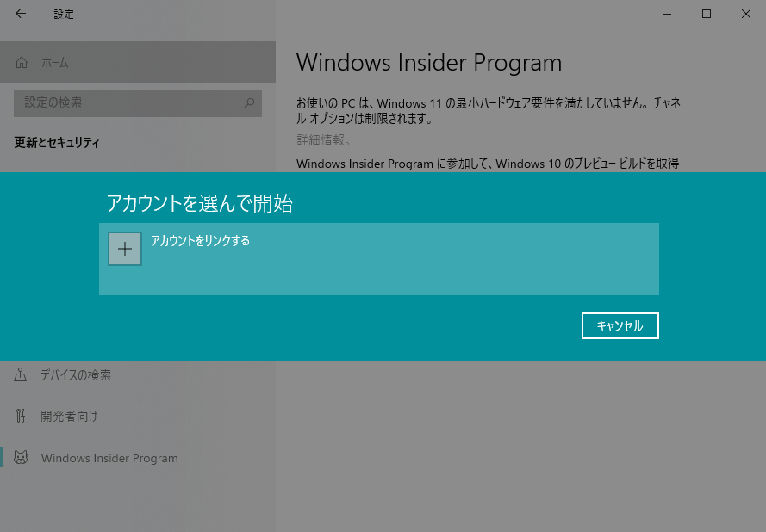The width and height of the screenshot is (766, 532).
Task: Select アカウントをリンクする label
Action: tap(200, 241)
